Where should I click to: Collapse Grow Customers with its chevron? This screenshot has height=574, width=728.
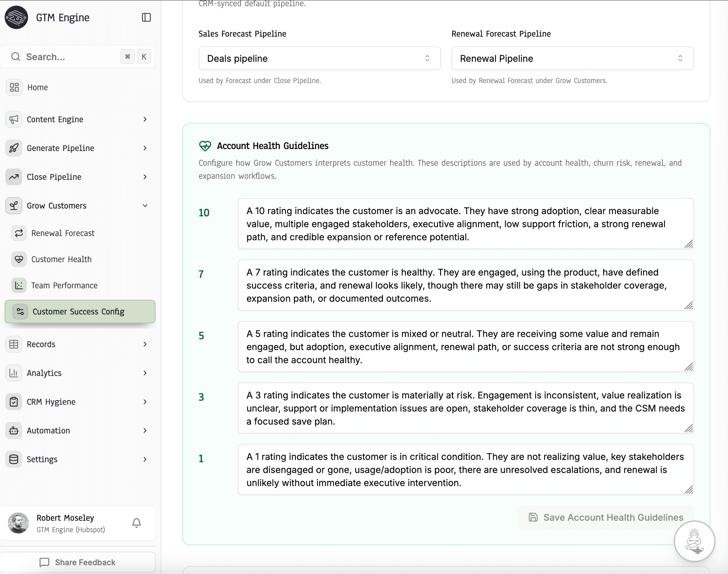pos(145,206)
